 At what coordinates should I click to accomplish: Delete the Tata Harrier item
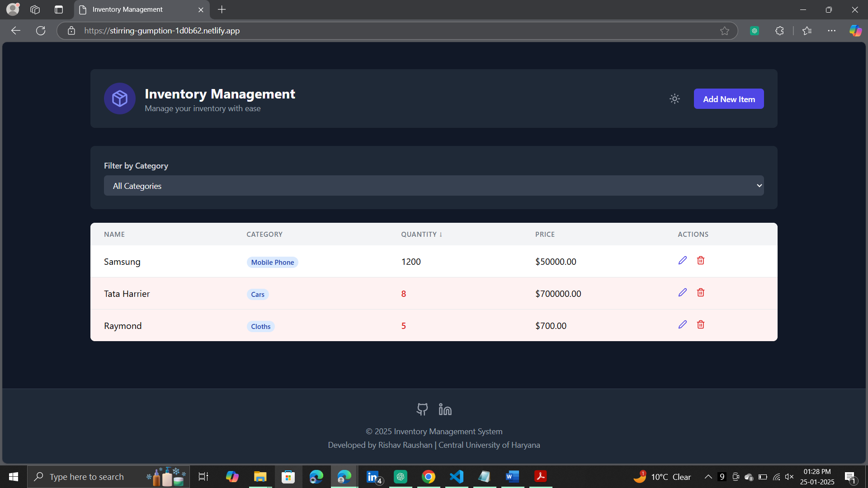700,292
